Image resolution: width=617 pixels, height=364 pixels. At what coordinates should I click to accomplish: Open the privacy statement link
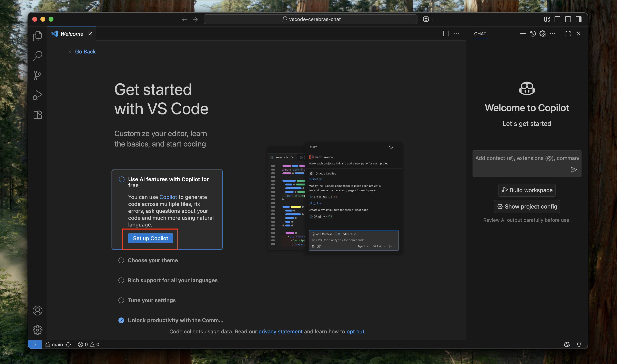click(280, 331)
